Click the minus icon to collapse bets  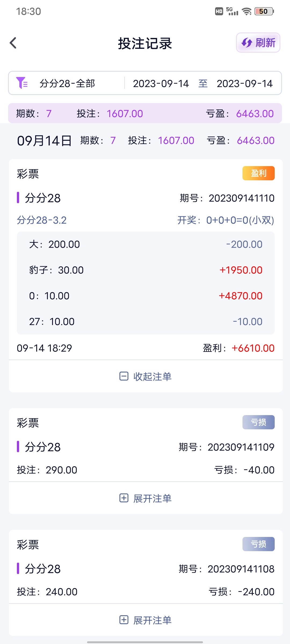[124, 376]
